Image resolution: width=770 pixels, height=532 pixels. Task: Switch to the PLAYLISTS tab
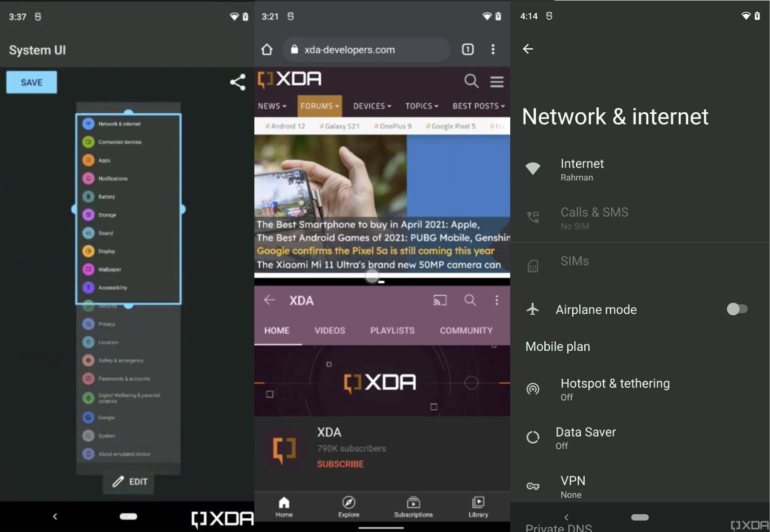(392, 331)
